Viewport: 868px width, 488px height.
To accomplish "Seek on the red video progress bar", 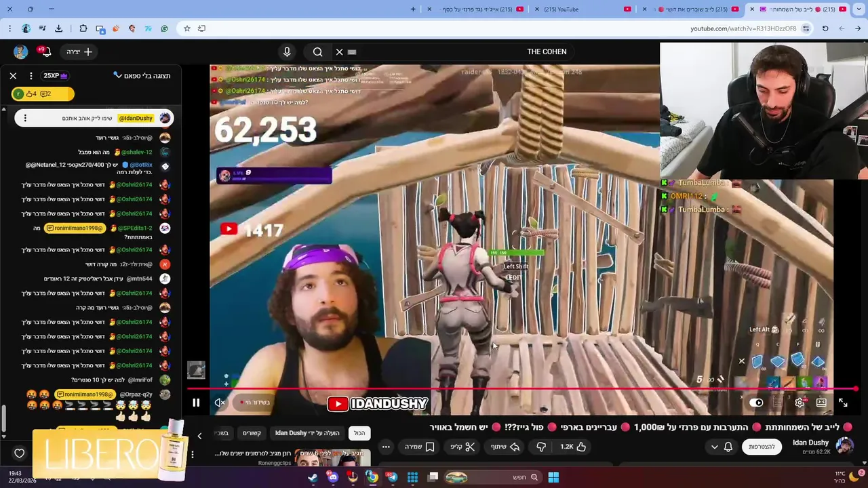I will [522, 389].
